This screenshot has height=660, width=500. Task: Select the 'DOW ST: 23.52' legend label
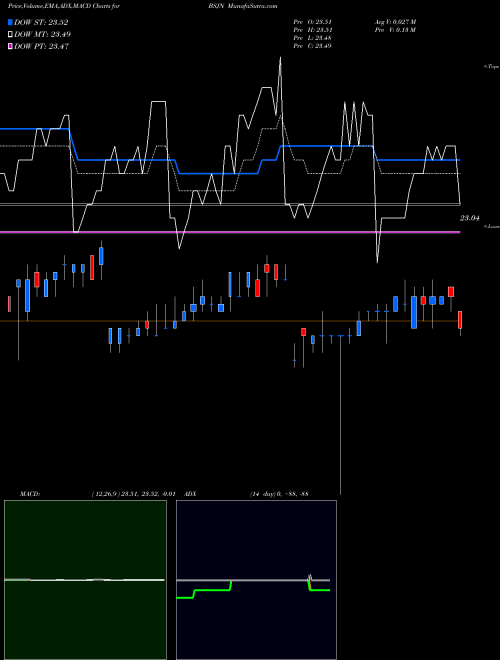point(41,22)
